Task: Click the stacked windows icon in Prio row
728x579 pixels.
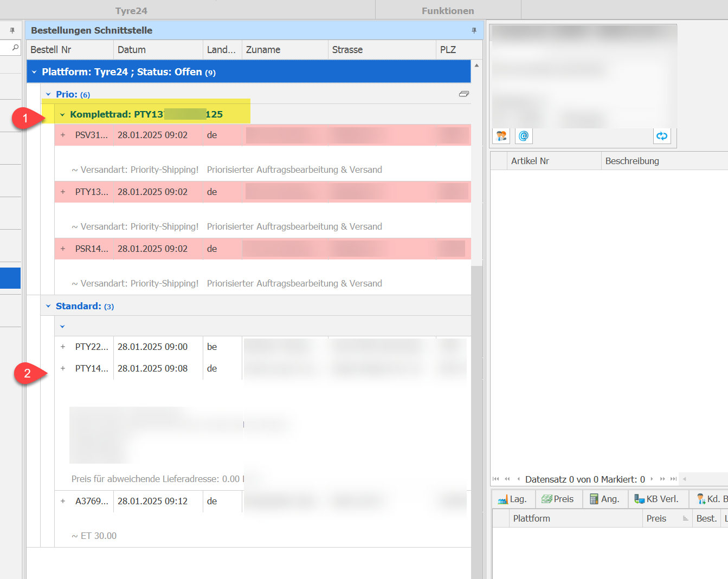Action: 464,94
